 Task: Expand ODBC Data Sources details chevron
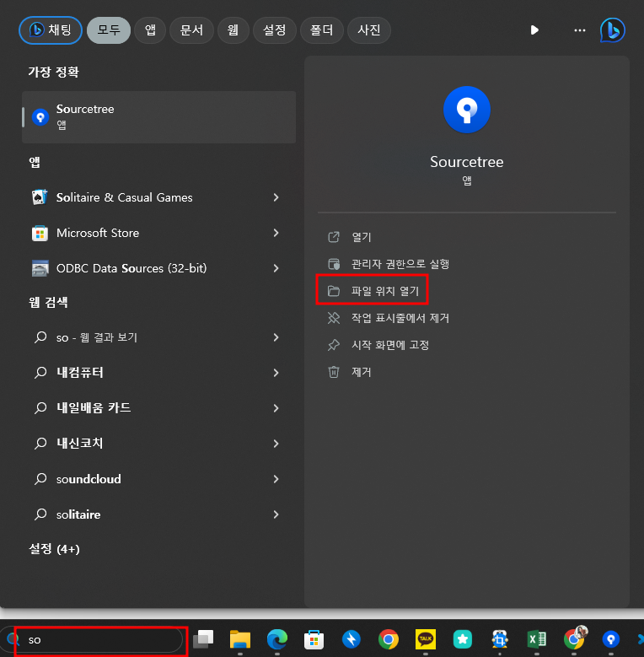coord(276,268)
